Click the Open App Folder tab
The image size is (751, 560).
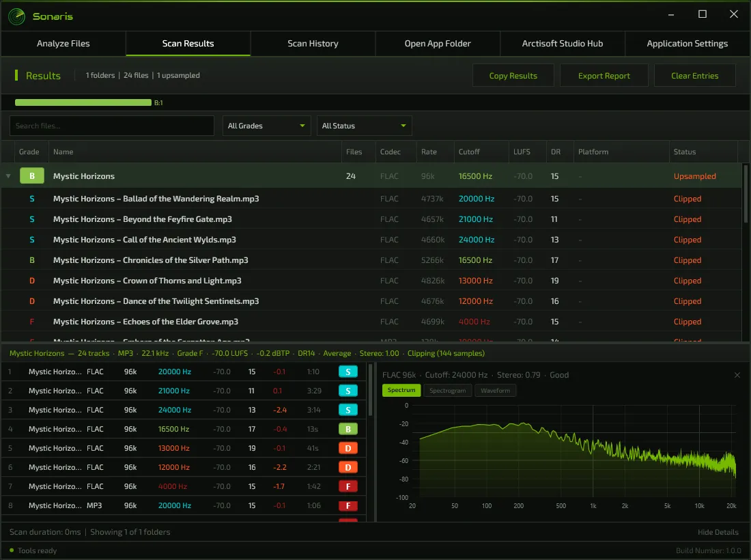click(438, 44)
